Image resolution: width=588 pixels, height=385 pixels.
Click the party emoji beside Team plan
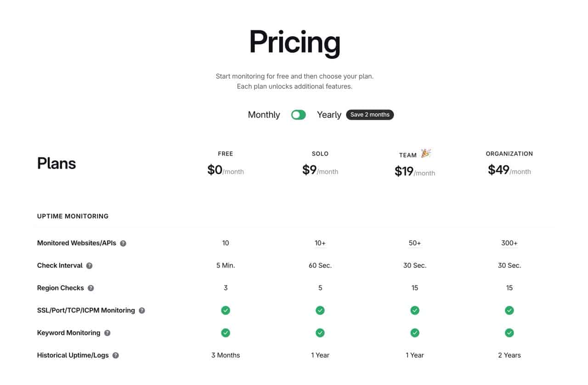click(x=426, y=153)
